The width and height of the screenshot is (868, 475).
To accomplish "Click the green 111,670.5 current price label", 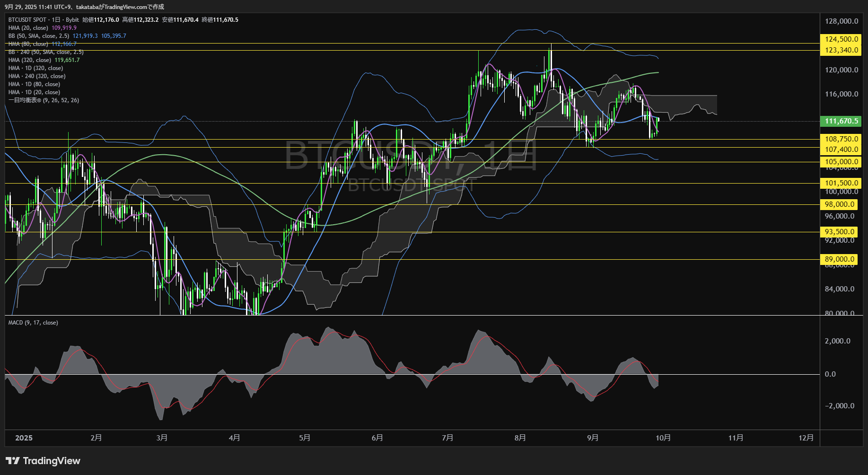I will coord(841,121).
